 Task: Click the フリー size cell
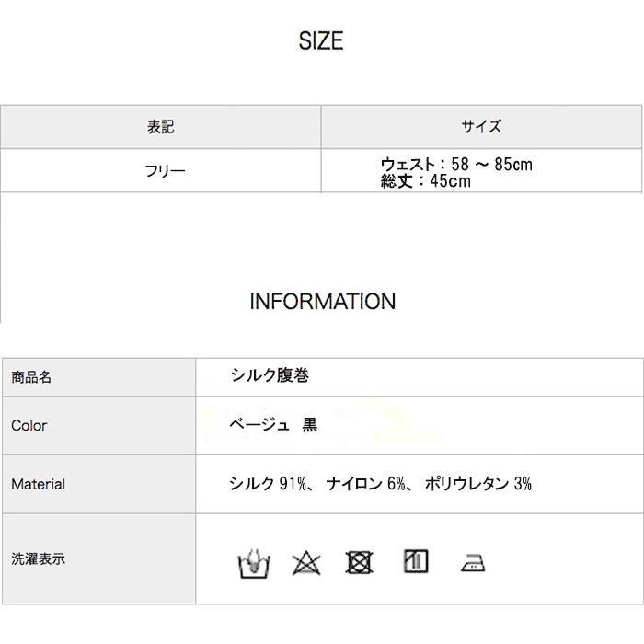click(161, 170)
